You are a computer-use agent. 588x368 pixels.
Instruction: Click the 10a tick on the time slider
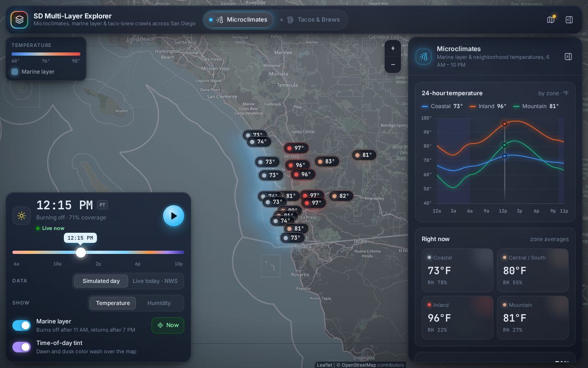(57, 264)
